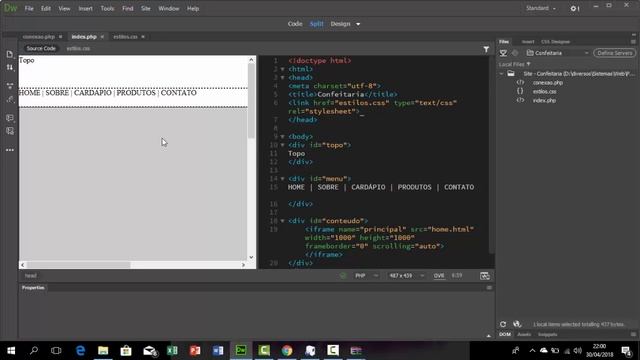Select estilos.css in the Files panel
This screenshot has width=640, height=360.
(x=544, y=91)
